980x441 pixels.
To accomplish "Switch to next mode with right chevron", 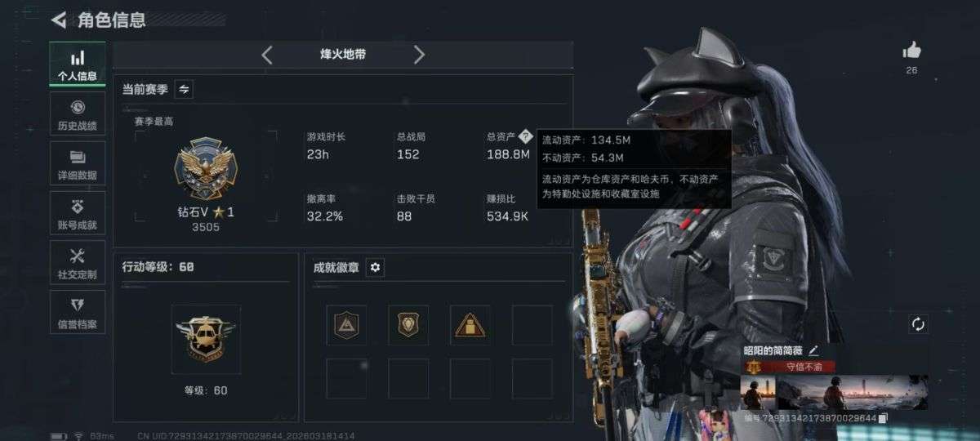I will click(x=419, y=55).
